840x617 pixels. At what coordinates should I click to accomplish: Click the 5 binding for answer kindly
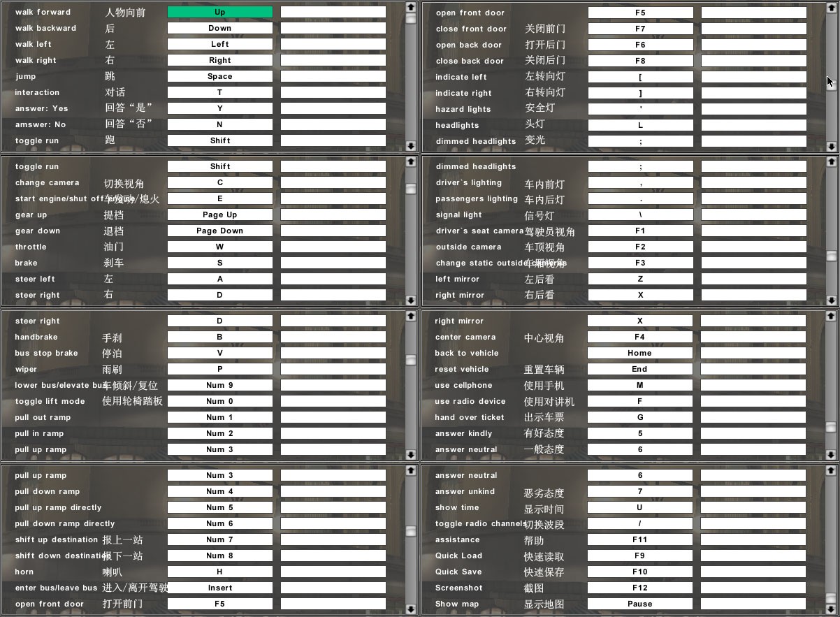(640, 433)
